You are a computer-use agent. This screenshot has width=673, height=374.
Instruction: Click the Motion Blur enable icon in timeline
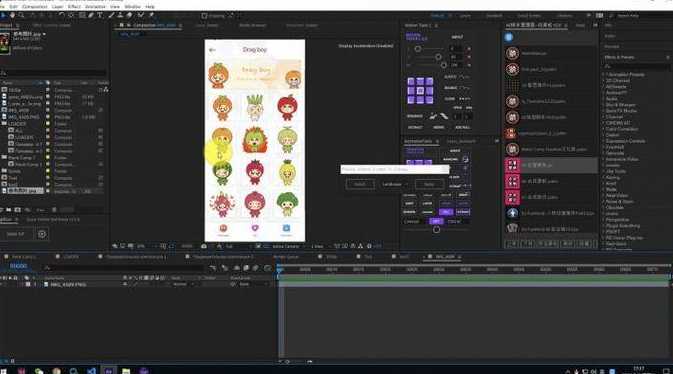[x=255, y=268]
